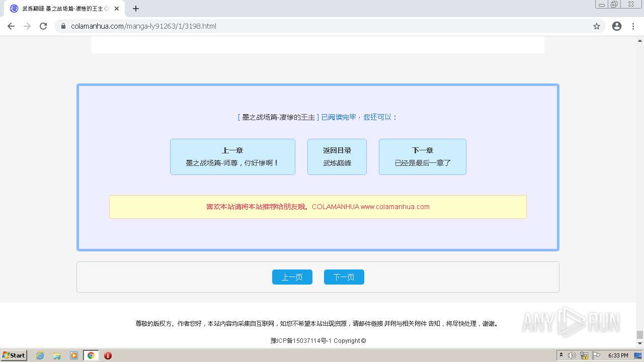Select the 武炼巅峰 墨之战场篇 tab
Viewport: 644px width, 362px height.
pyautogui.click(x=64, y=9)
